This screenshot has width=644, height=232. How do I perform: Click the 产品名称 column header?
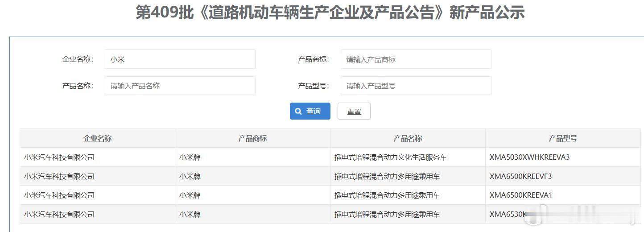coord(408,138)
